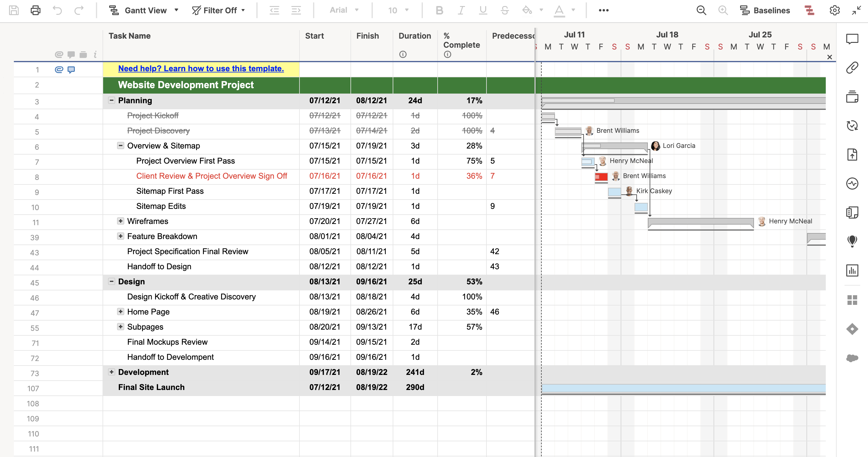Toggle the critical path icon
Screen dimensions: 868x457
pos(809,11)
